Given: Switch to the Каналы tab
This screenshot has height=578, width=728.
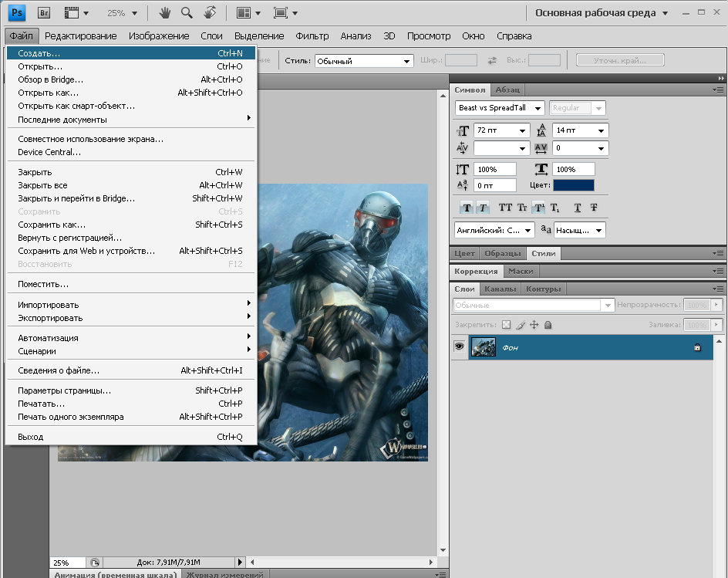Looking at the screenshot, I should click(501, 289).
